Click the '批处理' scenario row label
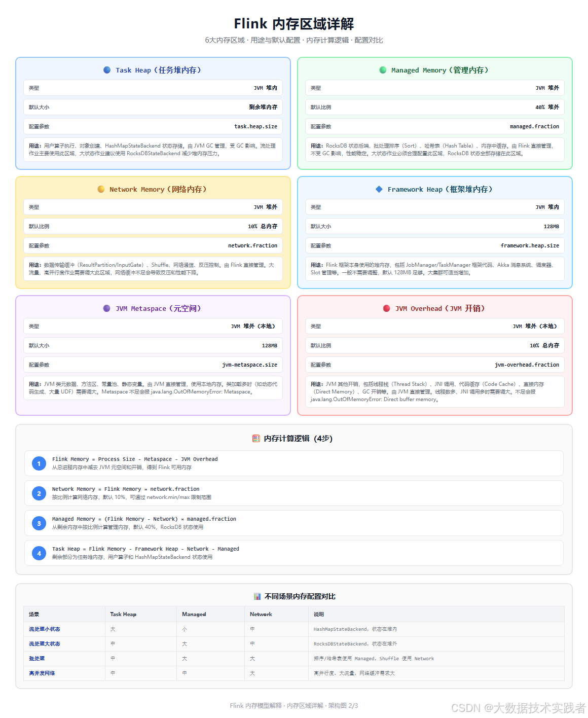The width and height of the screenshot is (588, 718). pyautogui.click(x=37, y=659)
